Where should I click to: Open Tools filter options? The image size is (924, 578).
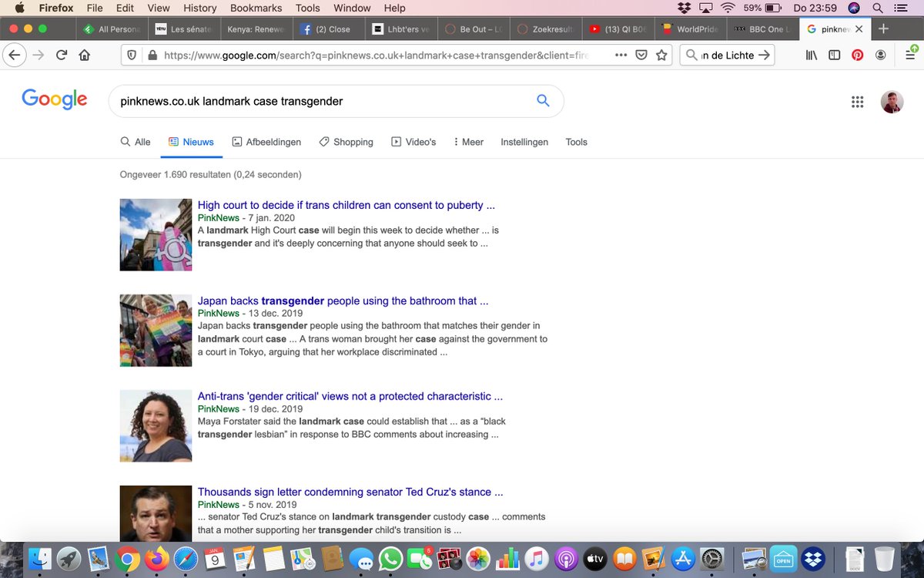tap(576, 142)
